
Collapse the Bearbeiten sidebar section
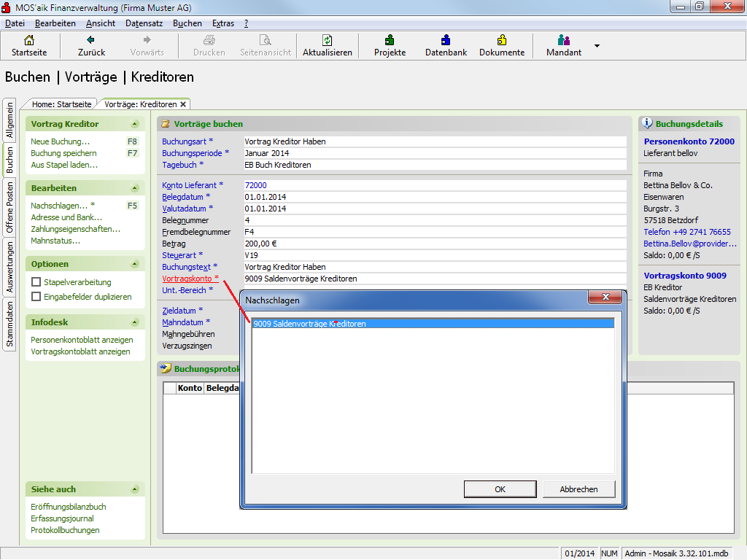(x=135, y=189)
